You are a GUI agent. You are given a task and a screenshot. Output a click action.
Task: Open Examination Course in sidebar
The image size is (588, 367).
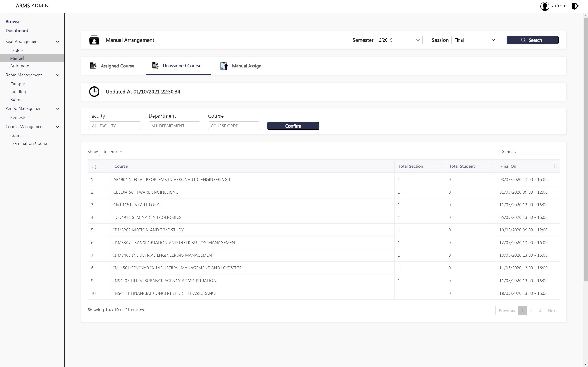click(29, 143)
